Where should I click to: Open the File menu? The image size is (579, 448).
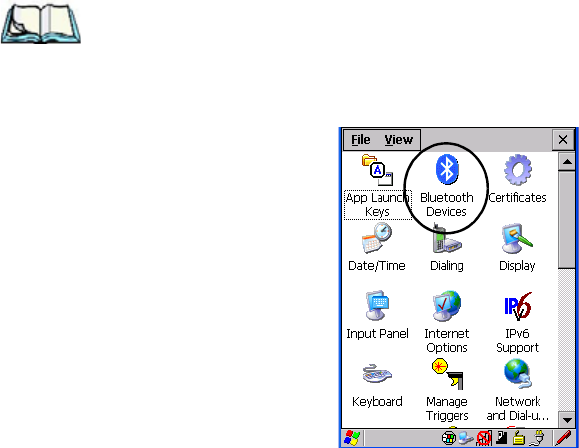[360, 140]
